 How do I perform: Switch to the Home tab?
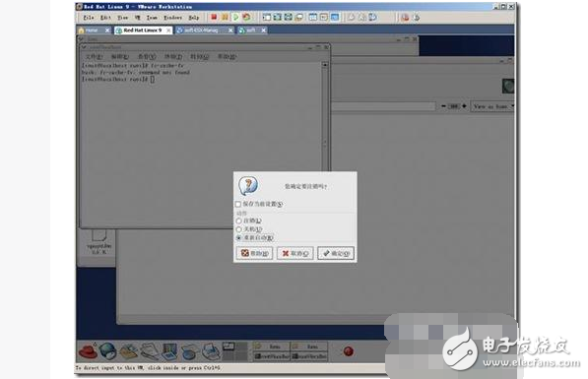click(x=92, y=31)
